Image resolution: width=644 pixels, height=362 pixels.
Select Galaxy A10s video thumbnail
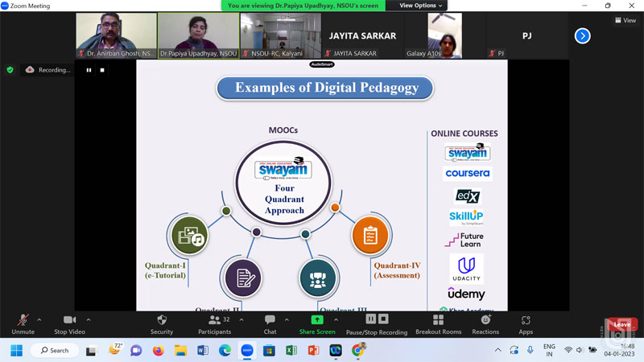click(445, 35)
